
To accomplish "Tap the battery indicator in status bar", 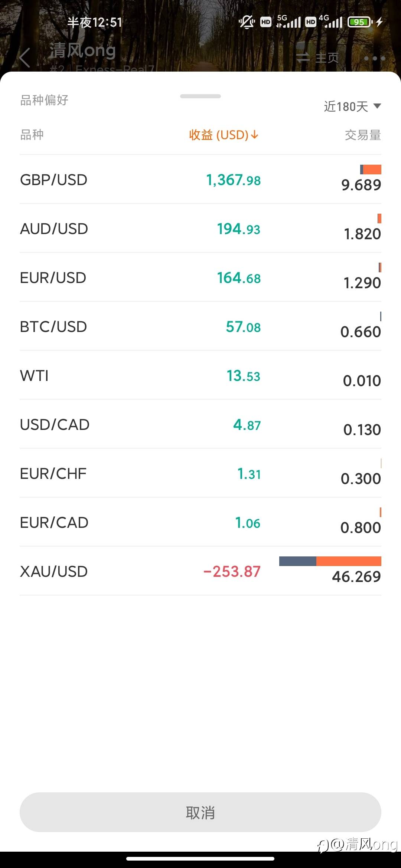I will [359, 22].
